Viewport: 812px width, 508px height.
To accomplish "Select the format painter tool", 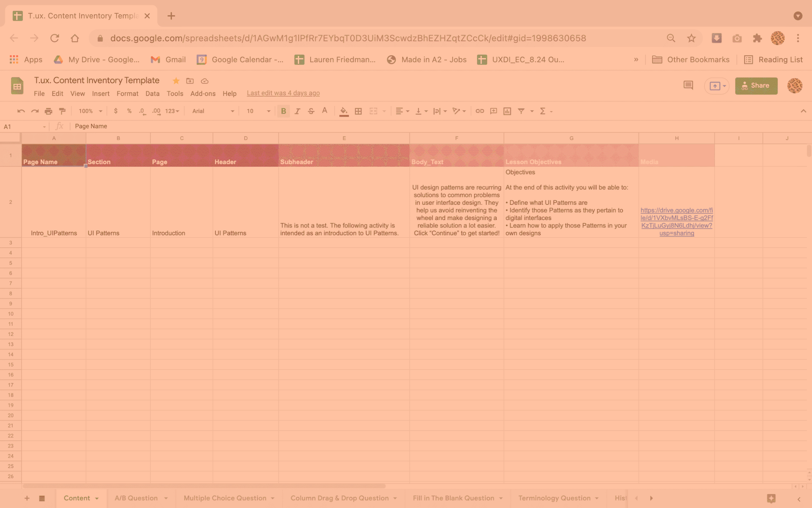I will [62, 111].
